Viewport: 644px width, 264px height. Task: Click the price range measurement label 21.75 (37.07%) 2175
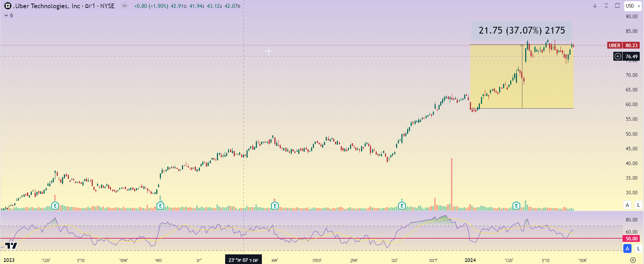pyautogui.click(x=522, y=30)
